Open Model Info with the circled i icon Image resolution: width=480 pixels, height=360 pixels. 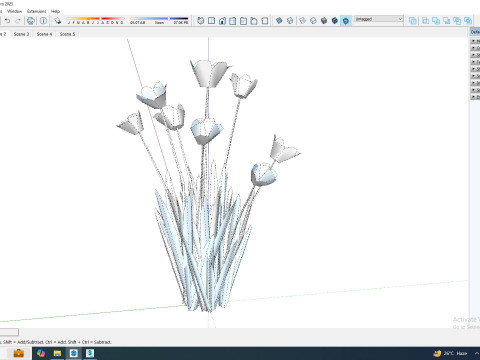[x=43, y=21]
